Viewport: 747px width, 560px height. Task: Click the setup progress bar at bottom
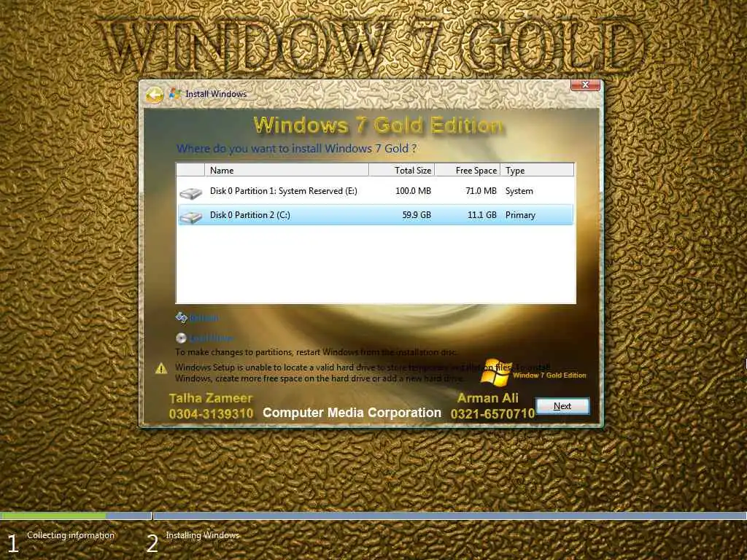(373, 516)
